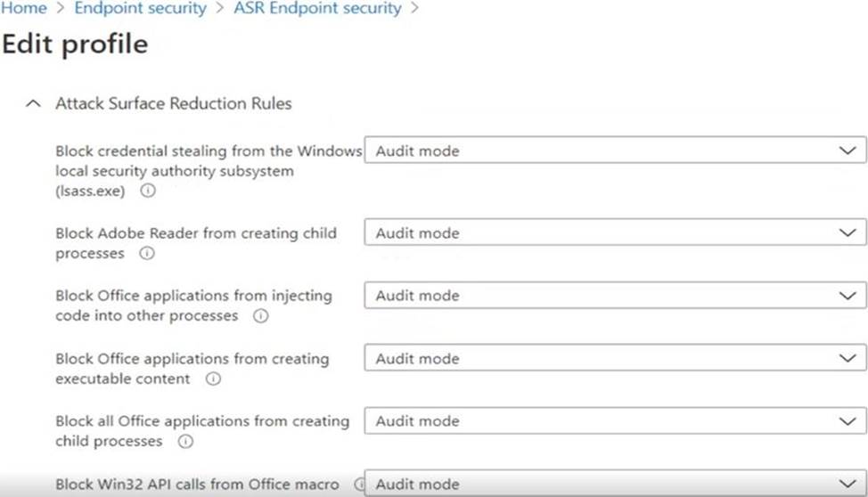Click info icon beside lsass.exe rule

point(148,191)
